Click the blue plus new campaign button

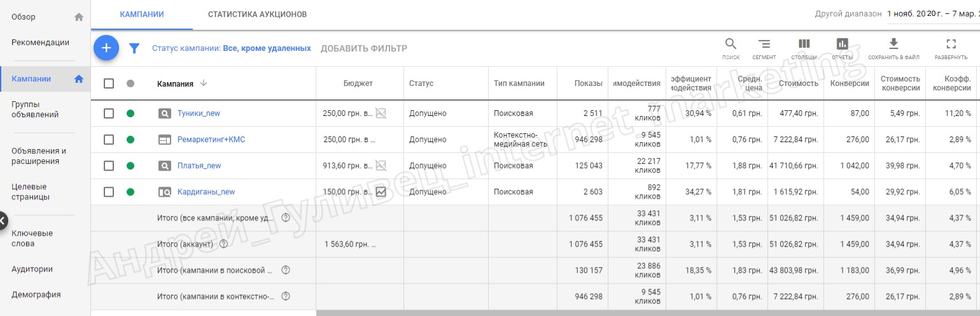pos(106,48)
